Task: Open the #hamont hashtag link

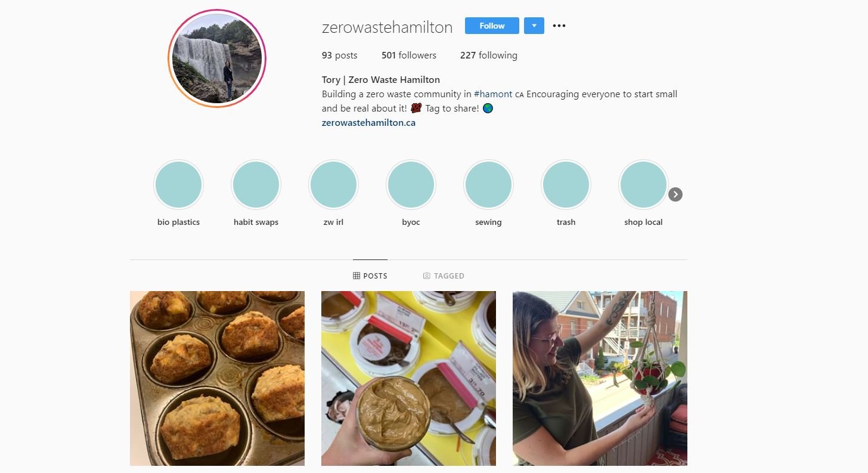Action: (493, 94)
